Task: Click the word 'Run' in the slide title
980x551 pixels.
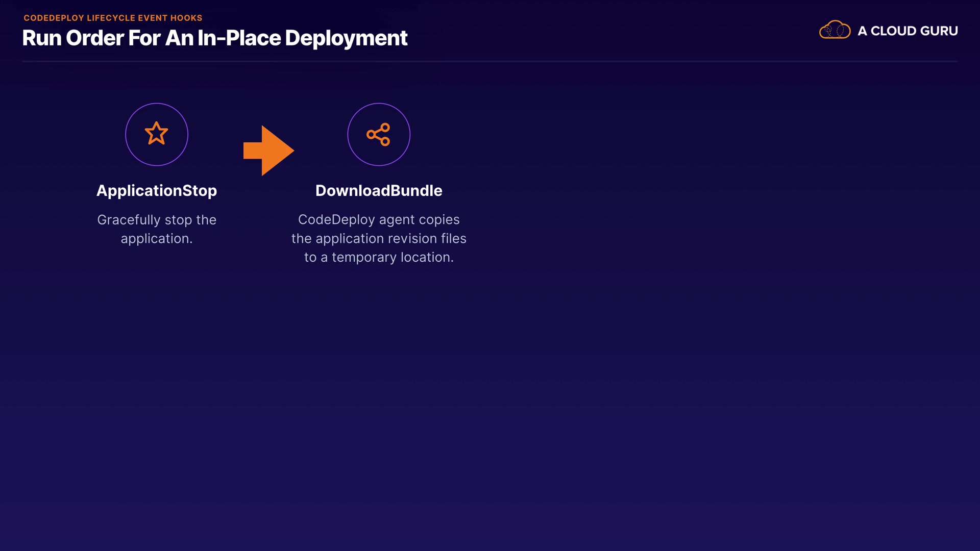Action: pos(41,38)
